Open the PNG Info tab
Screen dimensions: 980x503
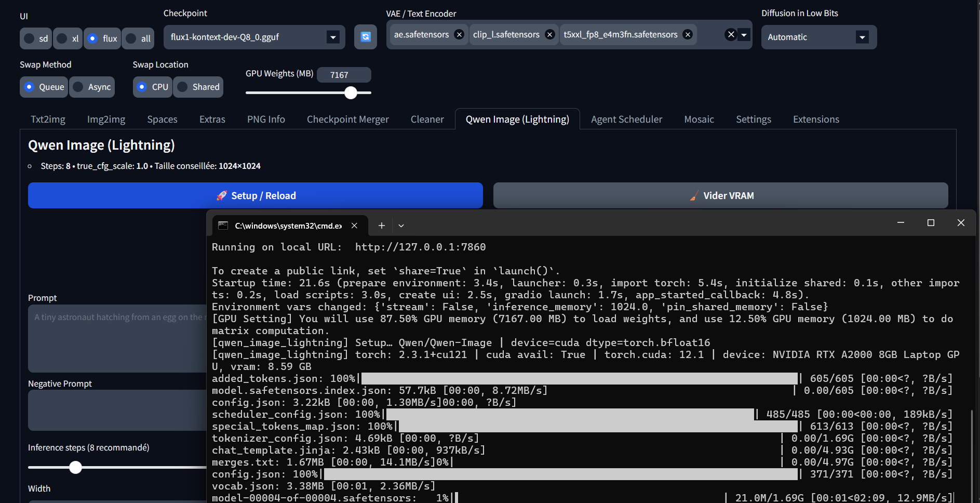(266, 119)
